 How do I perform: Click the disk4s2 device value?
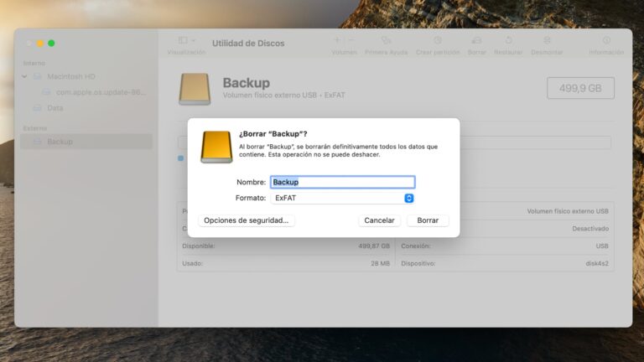(597, 263)
